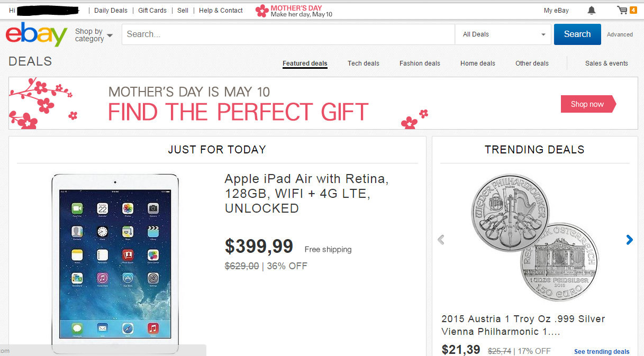The width and height of the screenshot is (644, 356).
Task: Open the All Deals category selector
Action: pos(504,34)
